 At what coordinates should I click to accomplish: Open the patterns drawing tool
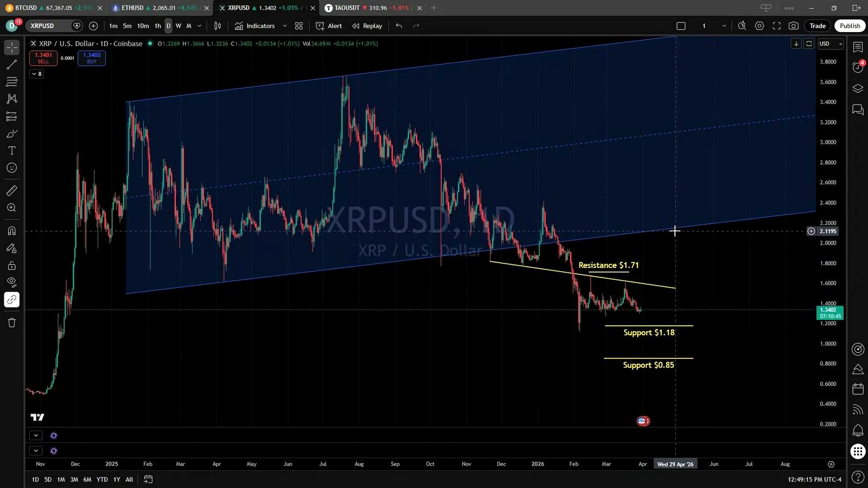11,99
